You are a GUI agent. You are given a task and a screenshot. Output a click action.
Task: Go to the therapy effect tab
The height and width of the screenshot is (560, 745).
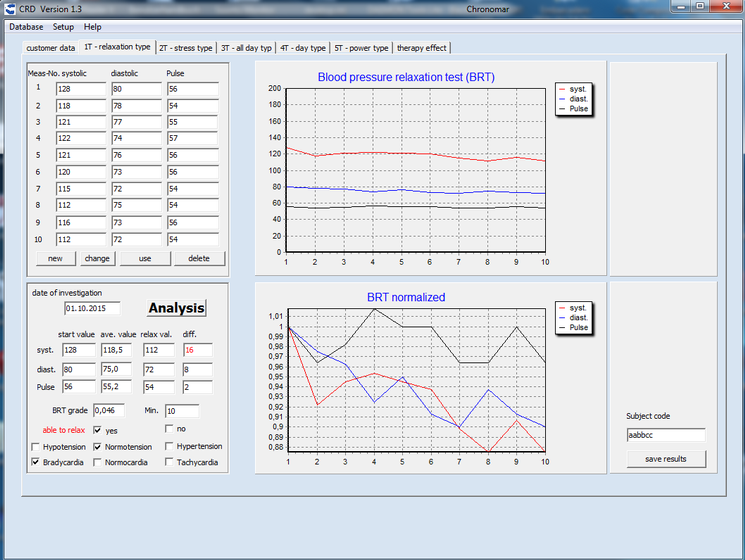click(422, 47)
